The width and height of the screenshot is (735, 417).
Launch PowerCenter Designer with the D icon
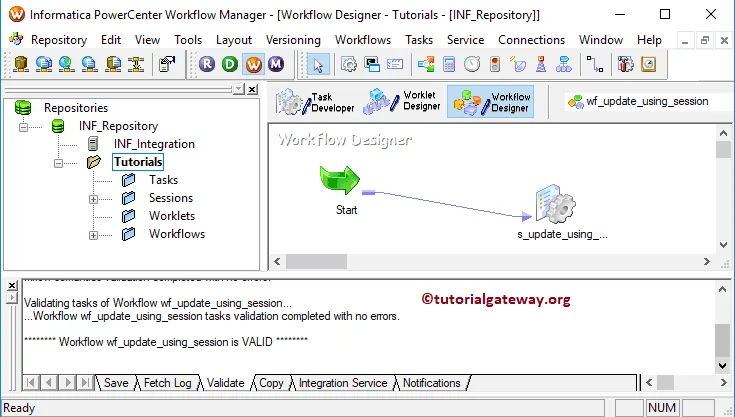(x=230, y=64)
